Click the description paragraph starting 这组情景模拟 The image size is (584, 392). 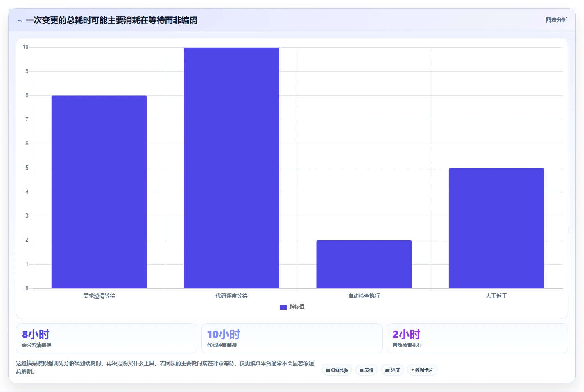165,367
